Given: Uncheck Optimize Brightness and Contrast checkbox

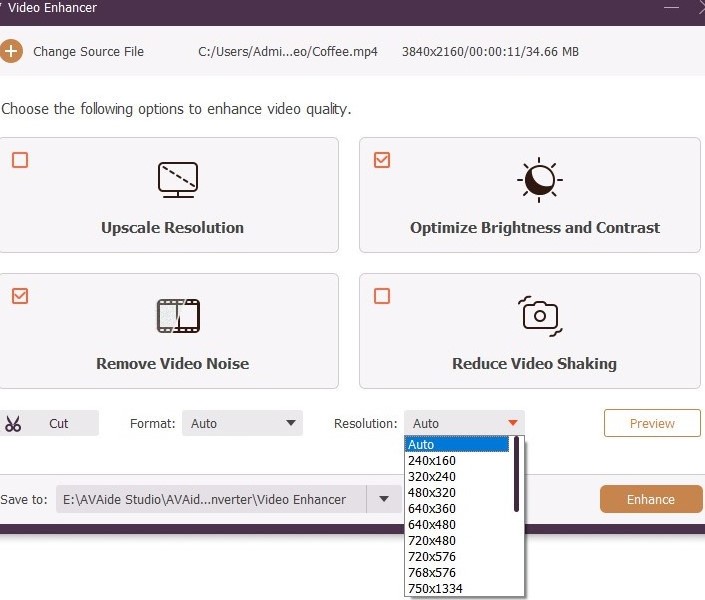Looking at the screenshot, I should [381, 160].
